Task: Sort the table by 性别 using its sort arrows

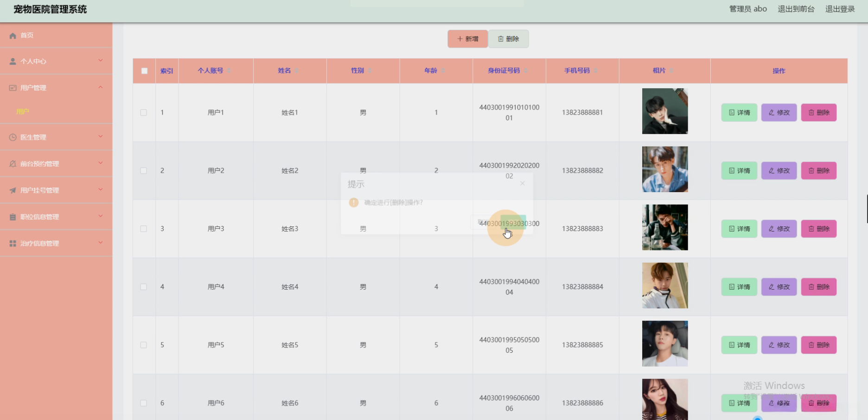Action: click(x=370, y=71)
